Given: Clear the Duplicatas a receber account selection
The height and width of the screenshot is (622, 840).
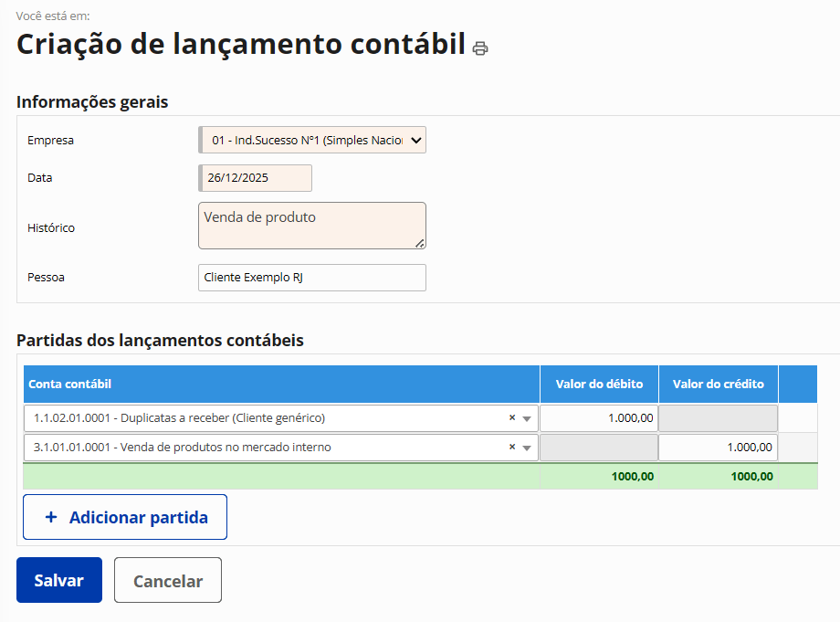Looking at the screenshot, I should tap(511, 418).
